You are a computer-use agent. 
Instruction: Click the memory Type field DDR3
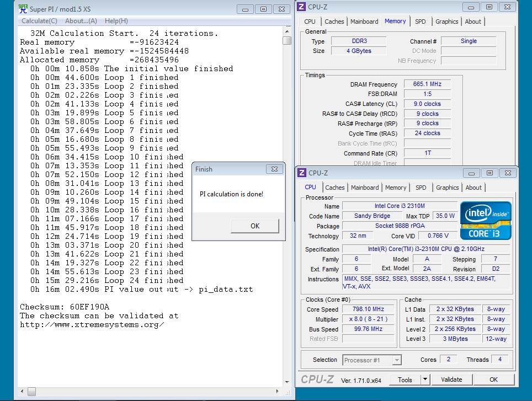359,41
